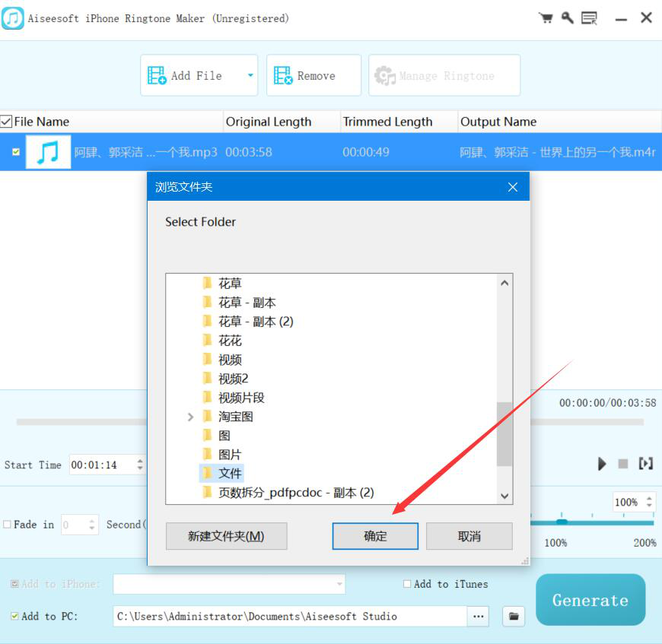662x644 pixels.
Task: Enable the Fade in checkbox
Action: [7, 524]
